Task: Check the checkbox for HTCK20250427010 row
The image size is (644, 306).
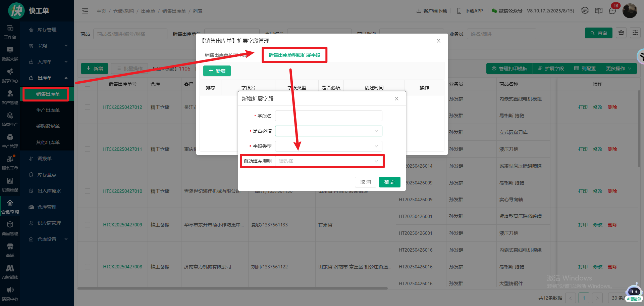Action: click(x=88, y=191)
